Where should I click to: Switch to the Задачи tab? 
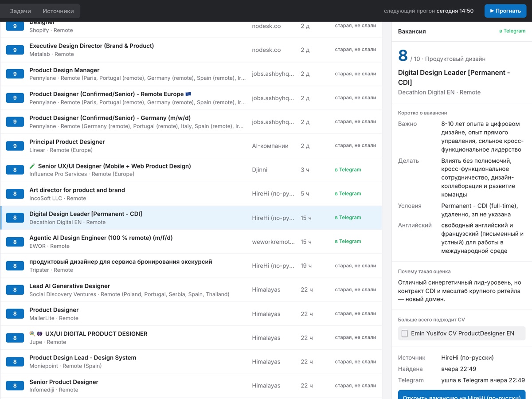coord(20,11)
